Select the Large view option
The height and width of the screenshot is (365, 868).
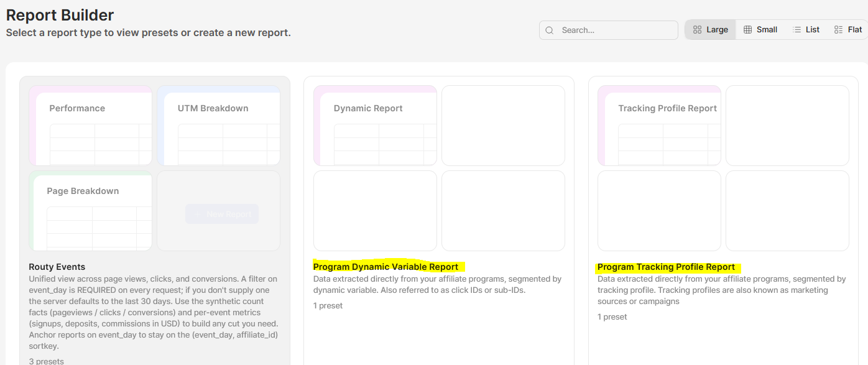pyautogui.click(x=711, y=29)
